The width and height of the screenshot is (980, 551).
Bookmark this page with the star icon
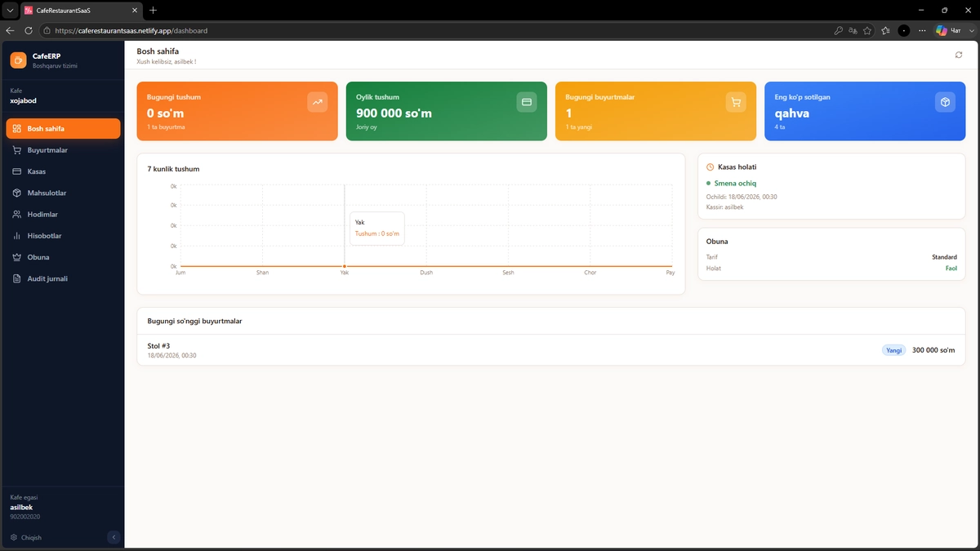pos(867,30)
